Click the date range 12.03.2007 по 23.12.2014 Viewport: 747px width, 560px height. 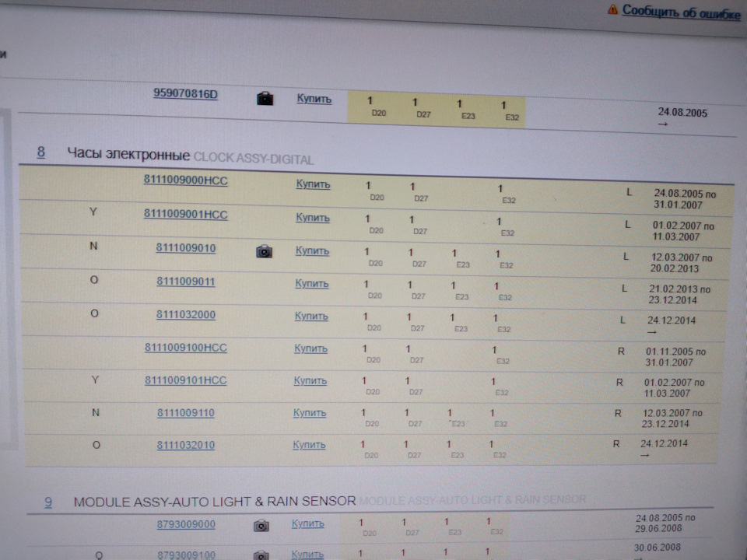pyautogui.click(x=672, y=418)
